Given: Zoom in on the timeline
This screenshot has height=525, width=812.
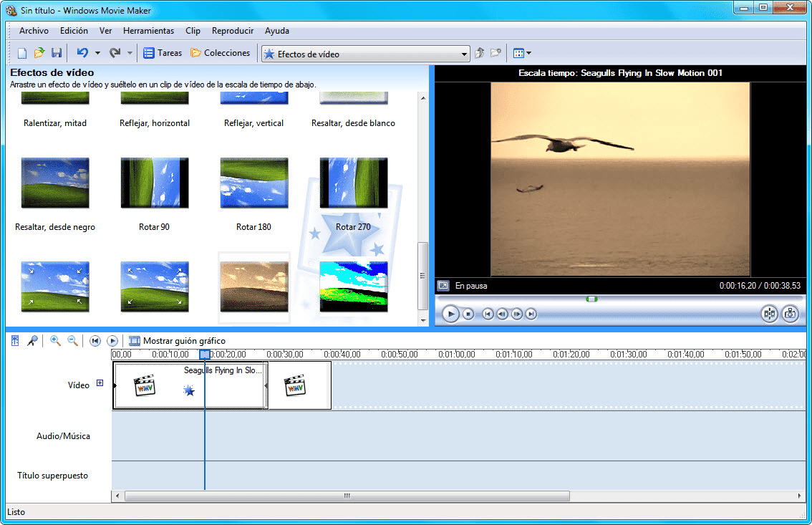Looking at the screenshot, I should pos(54,340).
